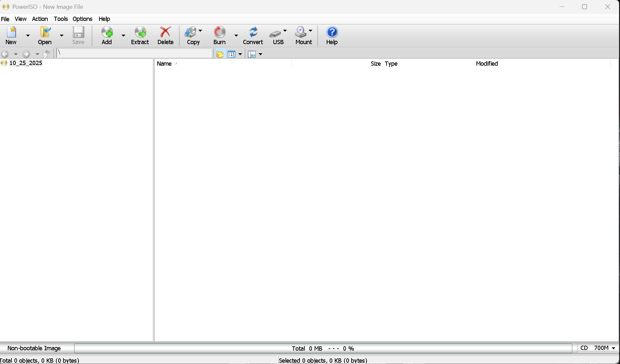This screenshot has height=364, width=620.
Task: Expand the Forward history dropdown arrow
Action: click(x=37, y=54)
